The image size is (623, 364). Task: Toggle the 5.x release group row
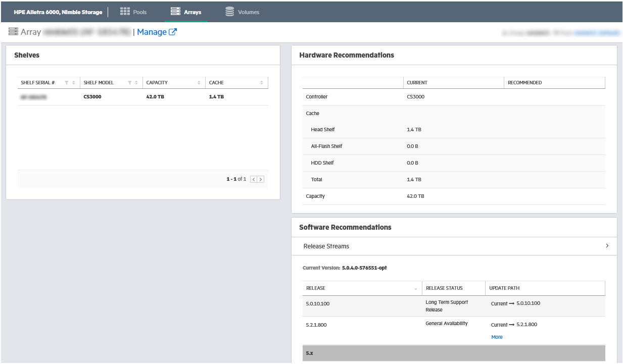click(454, 353)
